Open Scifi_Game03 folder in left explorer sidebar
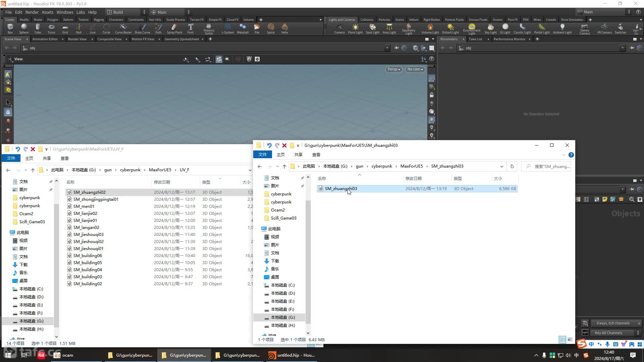The height and width of the screenshot is (362, 644). (32, 222)
